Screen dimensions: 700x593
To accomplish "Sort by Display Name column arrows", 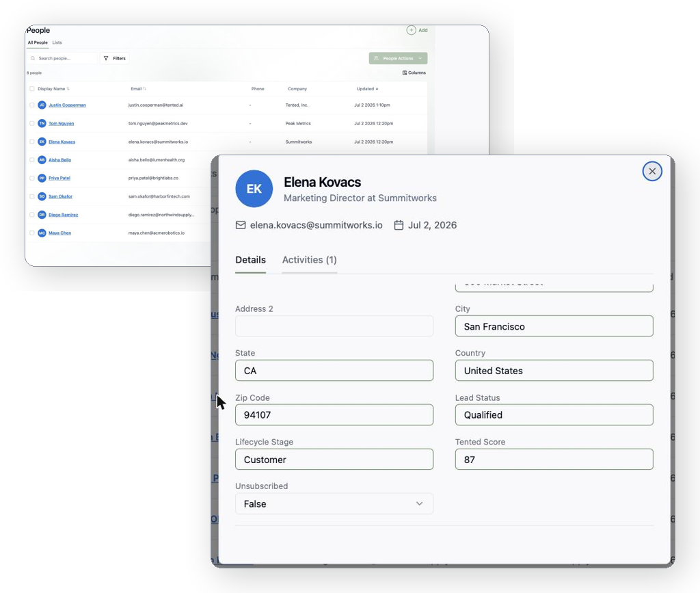I will pyautogui.click(x=68, y=89).
